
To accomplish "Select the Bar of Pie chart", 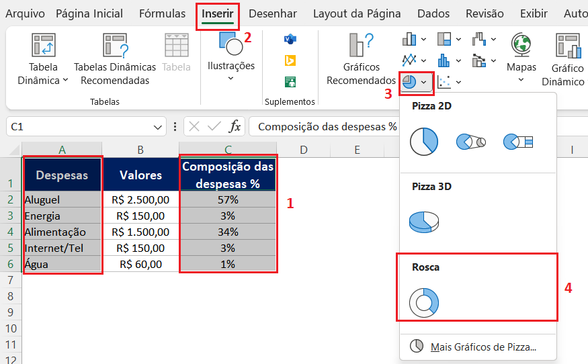I will tap(518, 141).
